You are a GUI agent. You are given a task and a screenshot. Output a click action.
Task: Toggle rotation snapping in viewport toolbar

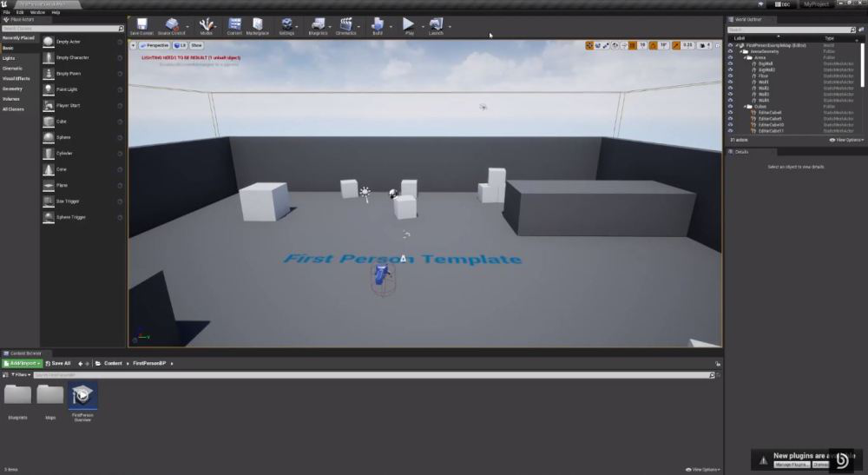coord(654,45)
